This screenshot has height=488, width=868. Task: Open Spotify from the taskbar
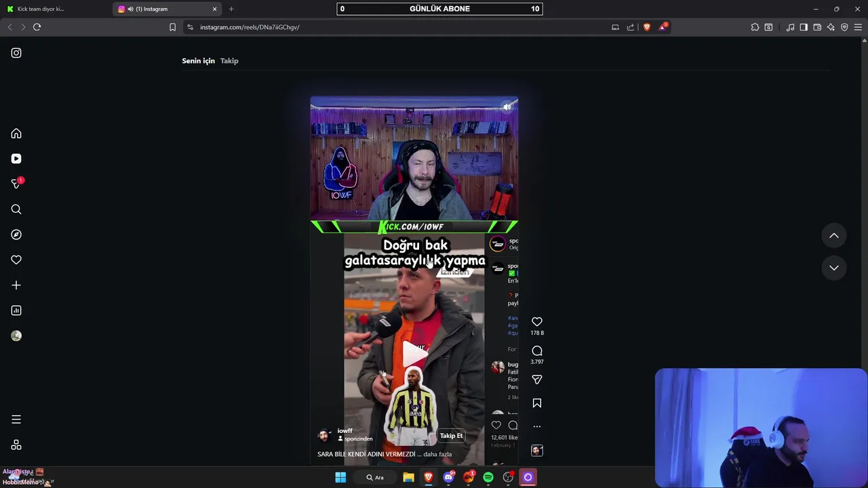pos(488,477)
